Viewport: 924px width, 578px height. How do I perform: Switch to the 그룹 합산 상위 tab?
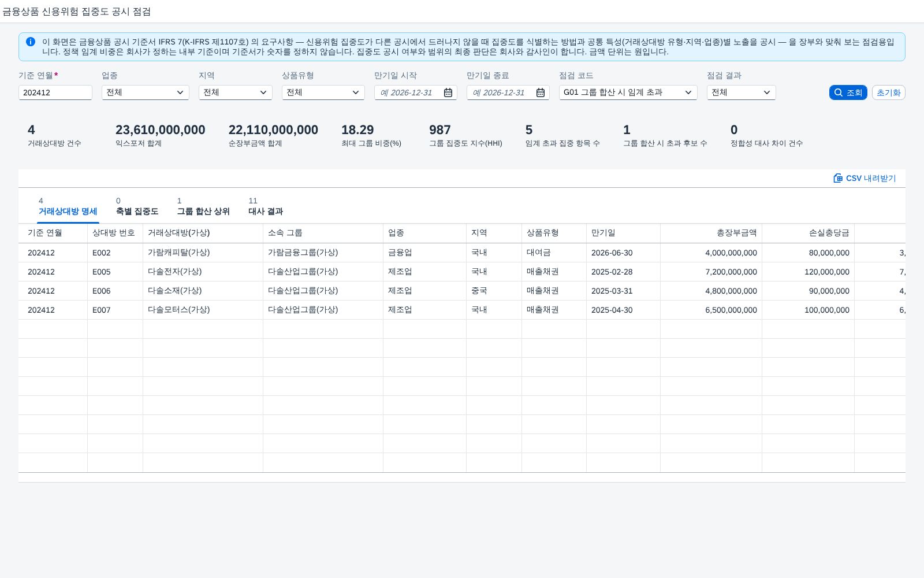203,207
